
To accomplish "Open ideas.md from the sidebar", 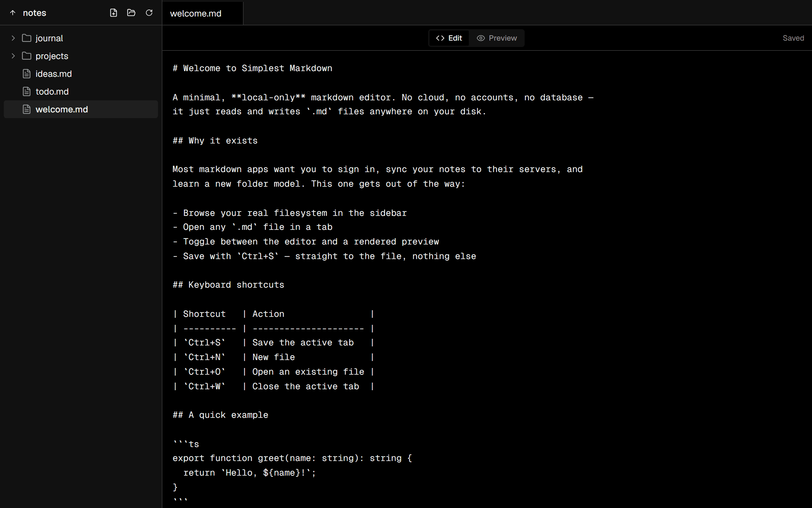I will click(81, 74).
